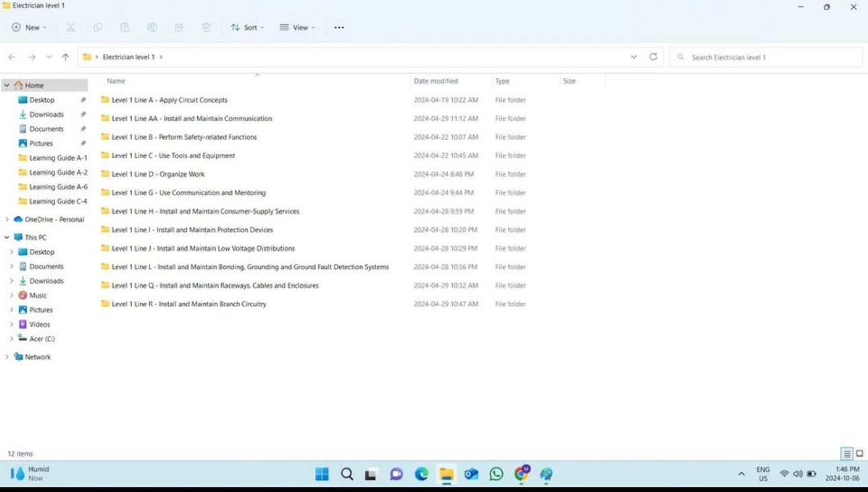Click the Paste clipboard icon

[125, 28]
